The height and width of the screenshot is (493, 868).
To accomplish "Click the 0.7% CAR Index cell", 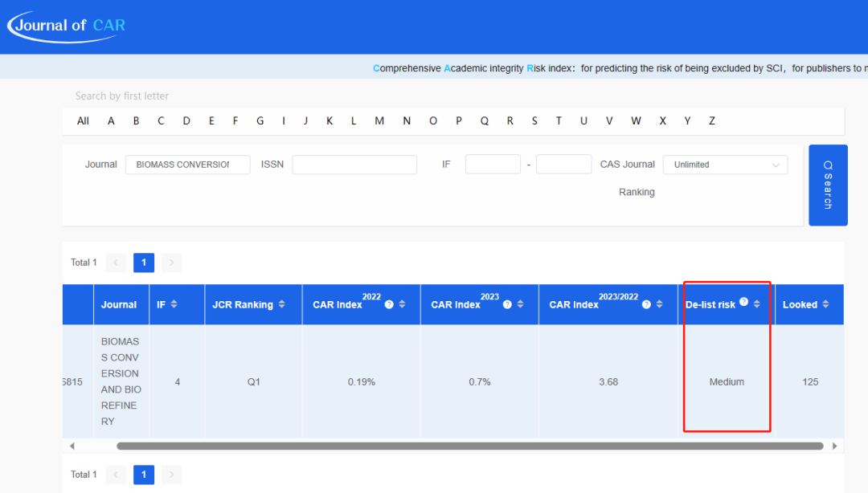I will click(479, 381).
